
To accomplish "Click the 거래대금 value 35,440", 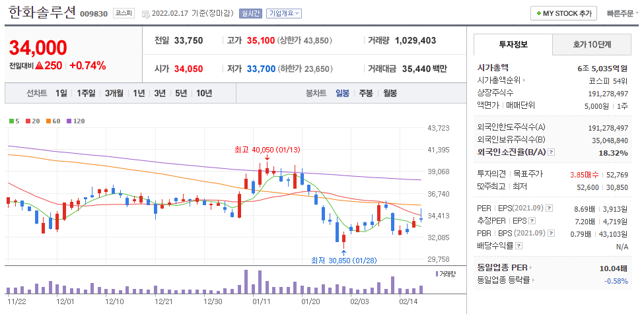I will (415, 69).
